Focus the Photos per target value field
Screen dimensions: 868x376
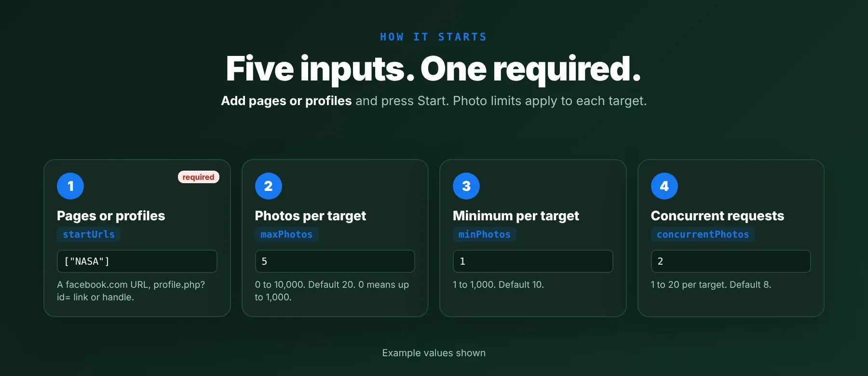335,261
